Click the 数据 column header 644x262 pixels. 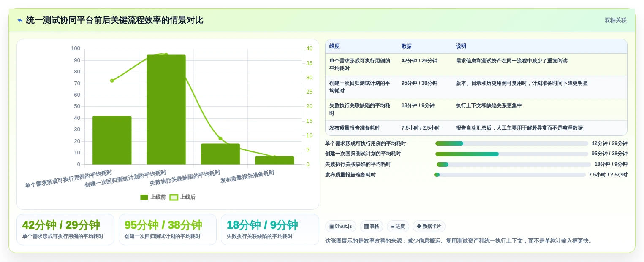(x=406, y=46)
